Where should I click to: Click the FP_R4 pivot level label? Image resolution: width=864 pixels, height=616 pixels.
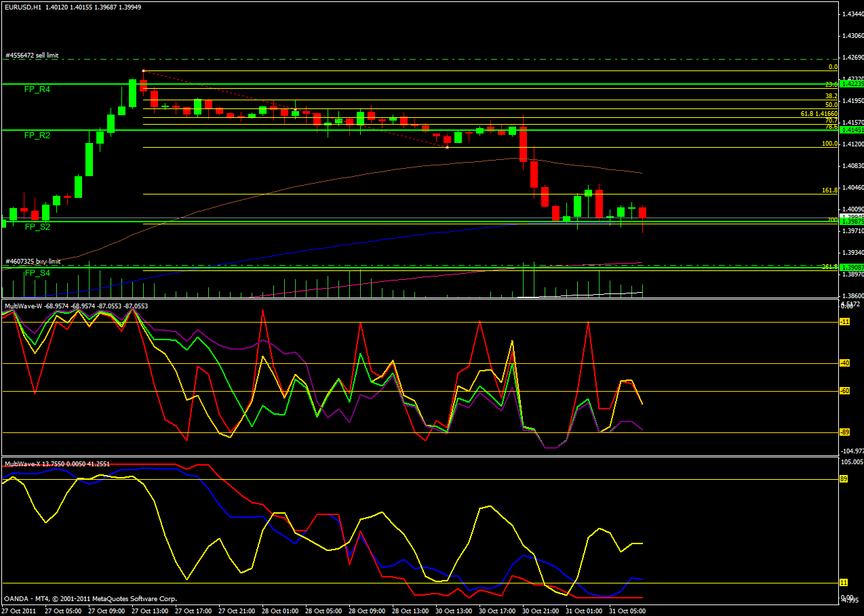point(37,89)
